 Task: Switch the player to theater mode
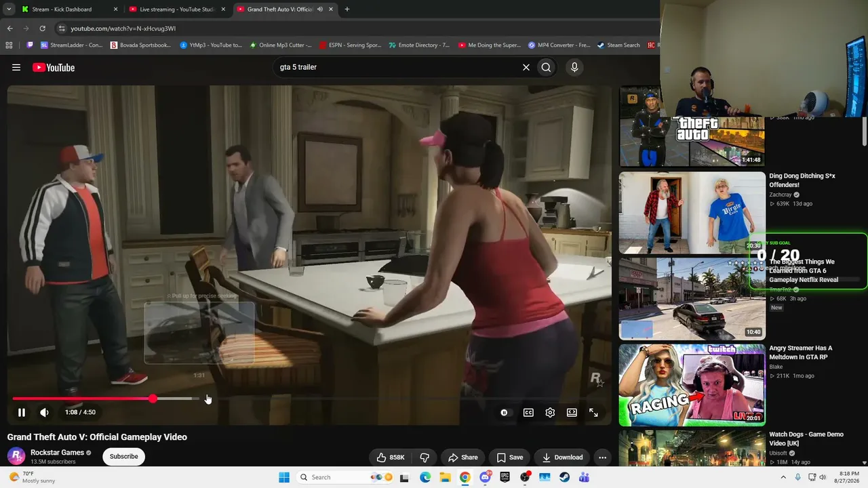tap(572, 412)
